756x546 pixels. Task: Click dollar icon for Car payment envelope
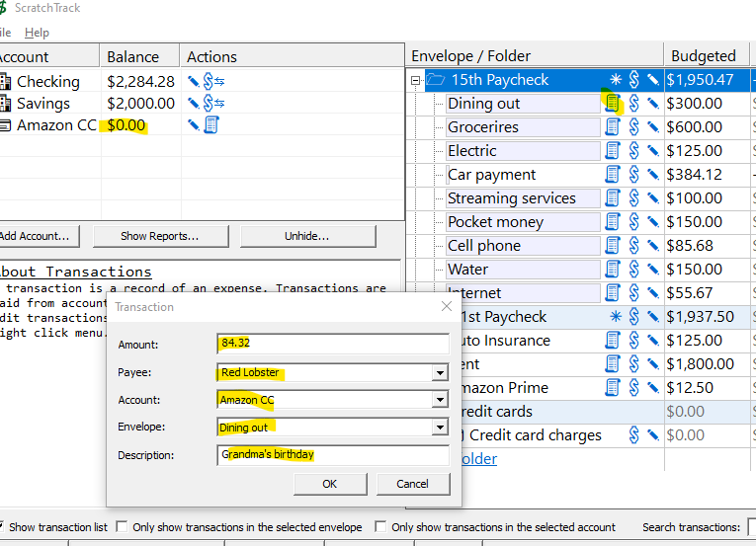pos(634,174)
